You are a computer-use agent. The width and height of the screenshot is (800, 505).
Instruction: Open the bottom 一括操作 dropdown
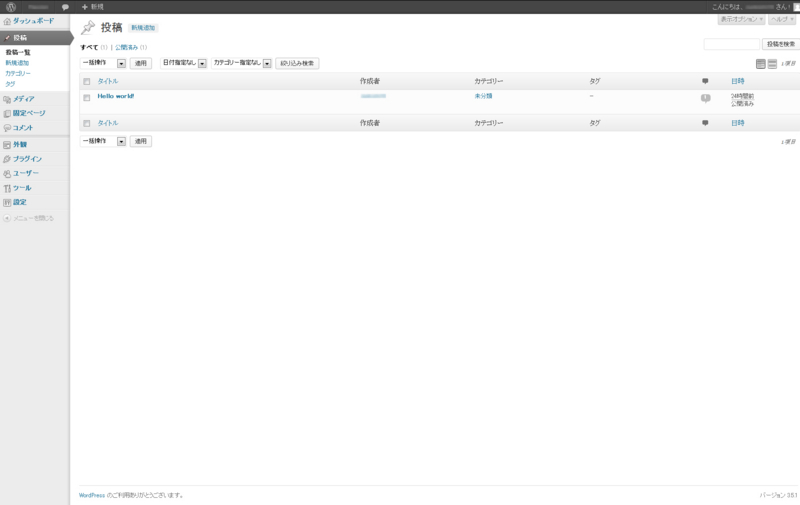point(103,141)
